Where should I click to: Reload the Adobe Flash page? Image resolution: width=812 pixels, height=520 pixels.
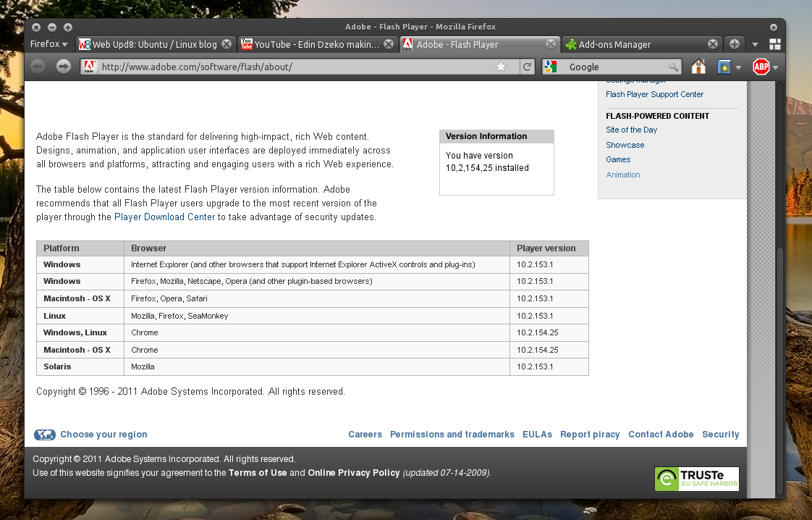coord(527,67)
